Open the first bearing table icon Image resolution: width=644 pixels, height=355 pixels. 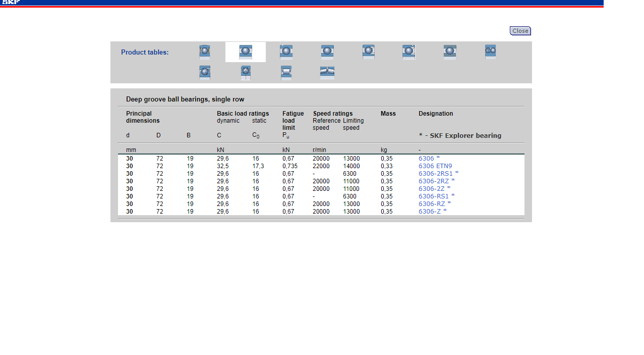pyautogui.click(x=204, y=52)
